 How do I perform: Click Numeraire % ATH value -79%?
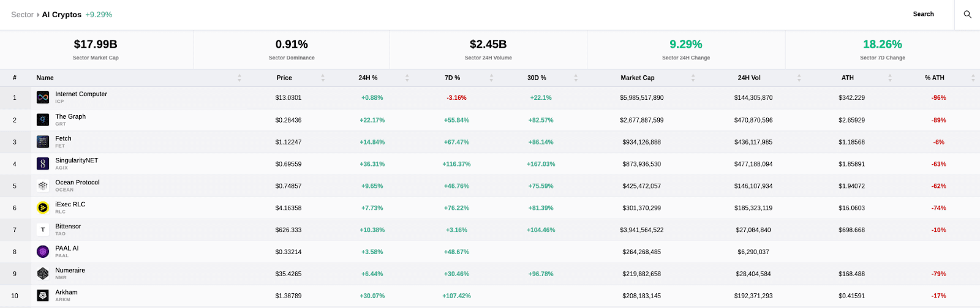(x=939, y=274)
